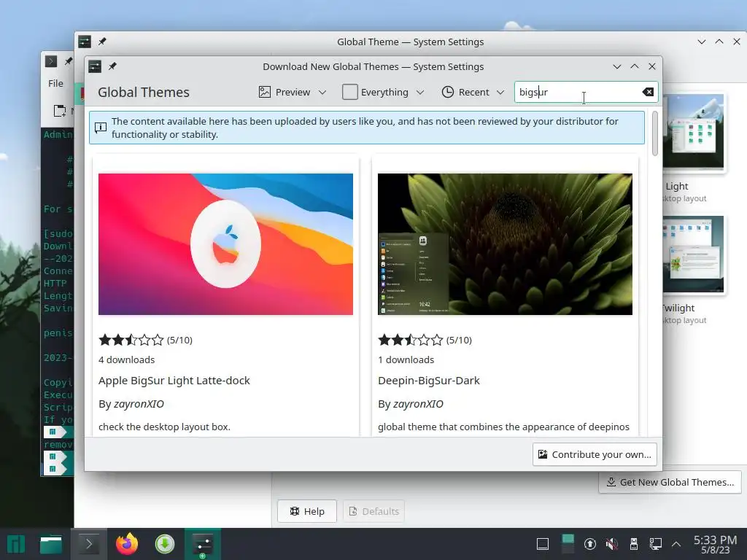Click the star rating of Apple BigSur theme

(131, 340)
